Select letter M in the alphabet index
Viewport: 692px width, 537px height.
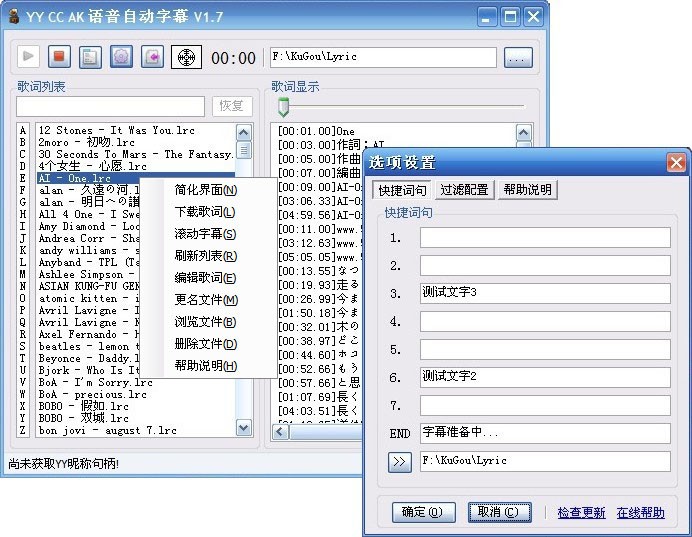click(x=23, y=274)
